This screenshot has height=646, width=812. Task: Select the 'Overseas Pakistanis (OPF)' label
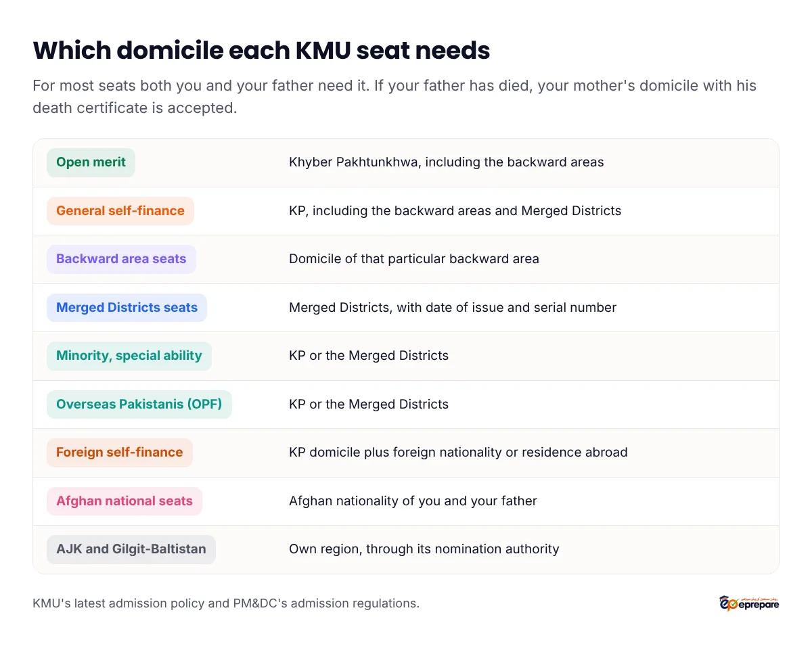(x=139, y=405)
